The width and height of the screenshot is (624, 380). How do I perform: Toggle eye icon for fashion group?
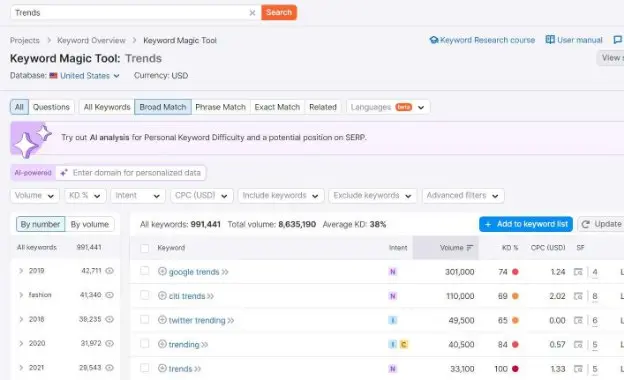[x=109, y=295]
